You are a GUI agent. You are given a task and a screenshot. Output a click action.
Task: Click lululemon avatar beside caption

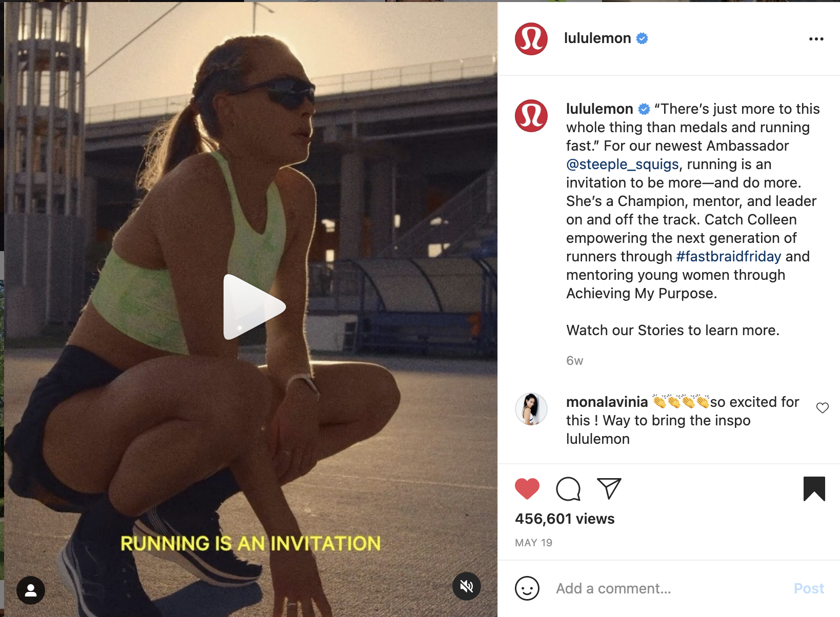(531, 116)
